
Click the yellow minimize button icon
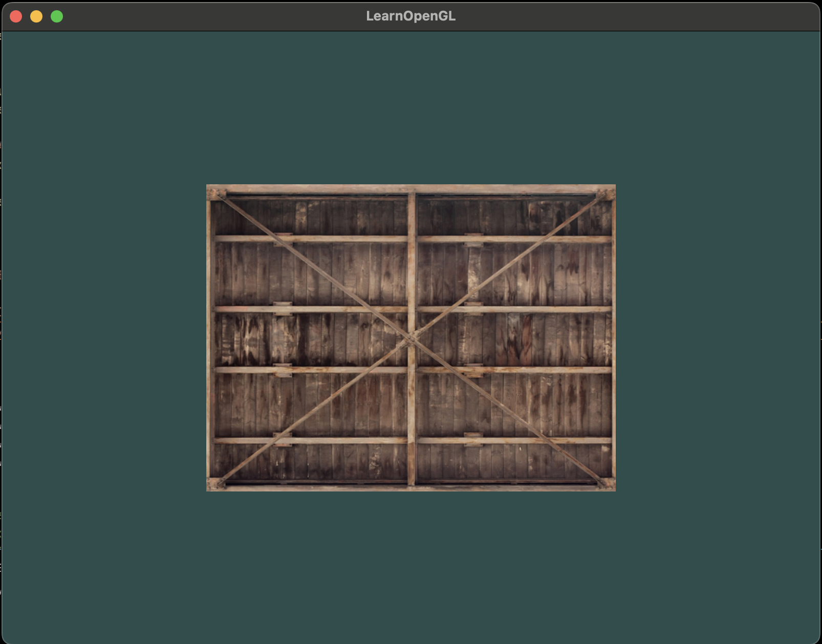tap(36, 16)
